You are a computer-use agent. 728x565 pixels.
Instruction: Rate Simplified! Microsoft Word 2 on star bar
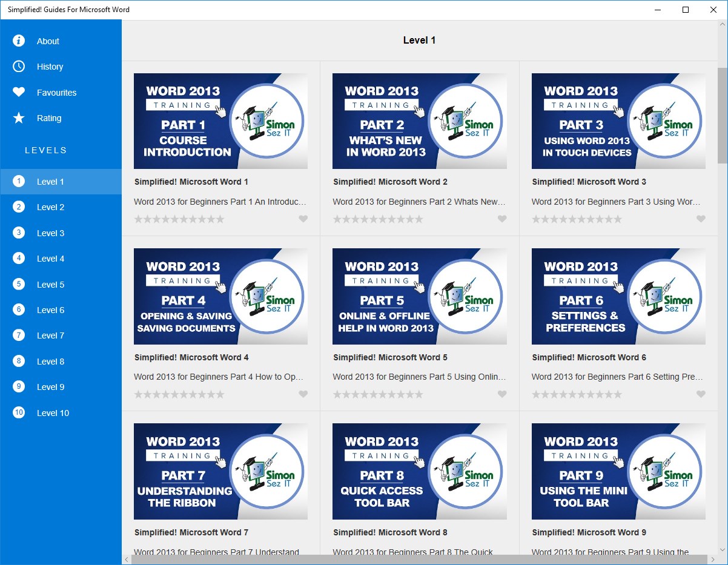pyautogui.click(x=378, y=219)
